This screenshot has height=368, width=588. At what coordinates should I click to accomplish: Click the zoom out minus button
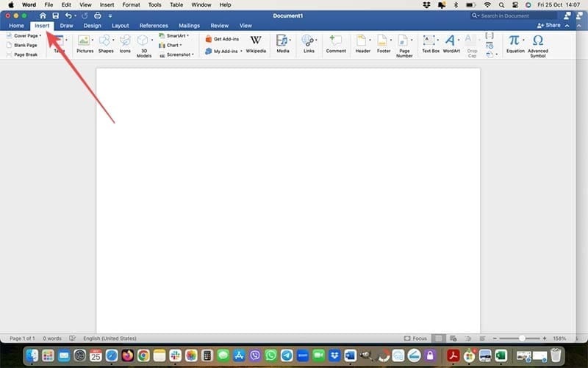pos(495,339)
